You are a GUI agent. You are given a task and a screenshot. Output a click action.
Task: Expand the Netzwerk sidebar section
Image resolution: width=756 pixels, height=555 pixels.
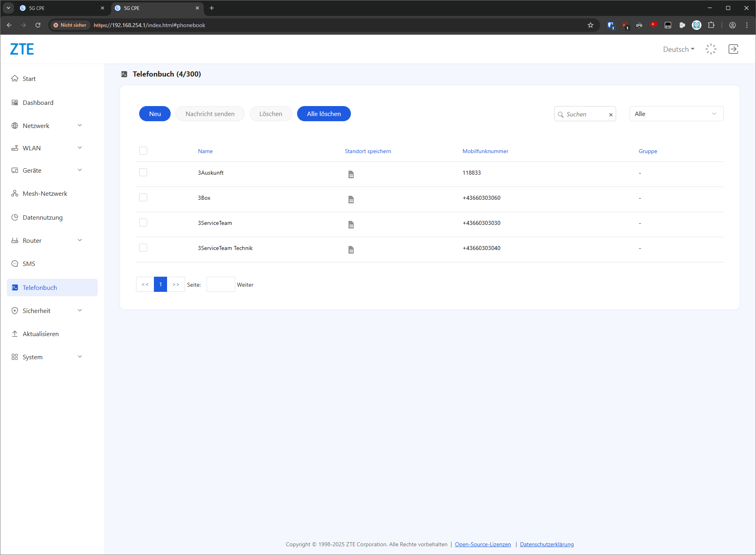coord(52,126)
